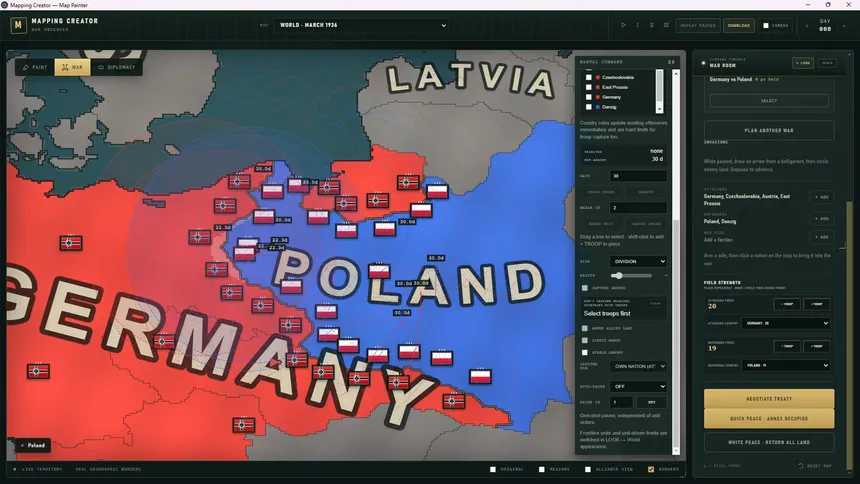The image size is (860, 484).
Task: Click Quick Peace - Annex Occupied
Action: pyautogui.click(x=769, y=419)
